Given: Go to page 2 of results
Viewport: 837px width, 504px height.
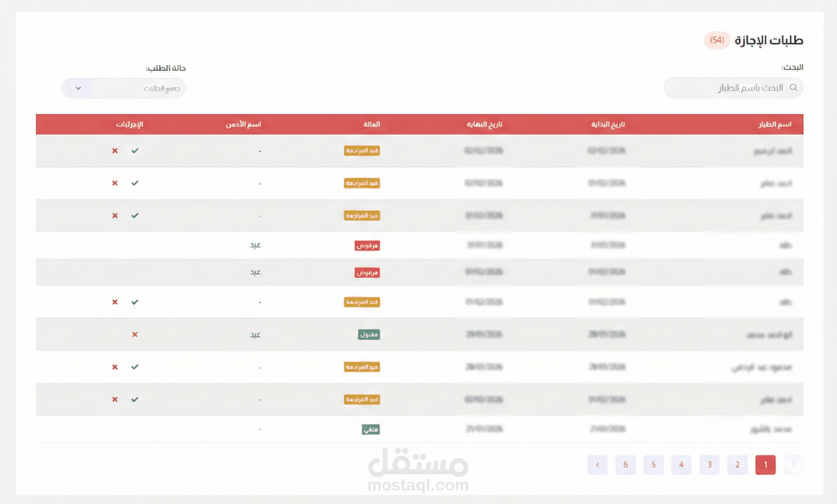Looking at the screenshot, I should click(737, 465).
